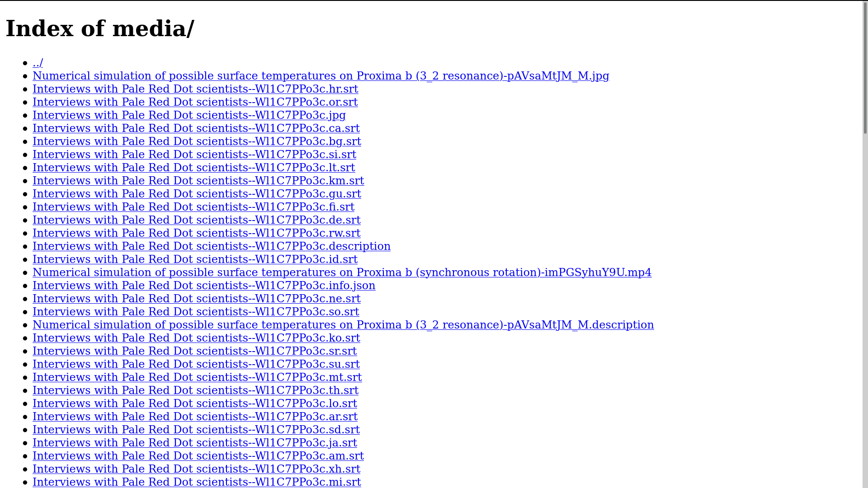
Task: Open synchronous rotation imPGSyhuY9U.mp4 video
Action: pyautogui.click(x=342, y=272)
